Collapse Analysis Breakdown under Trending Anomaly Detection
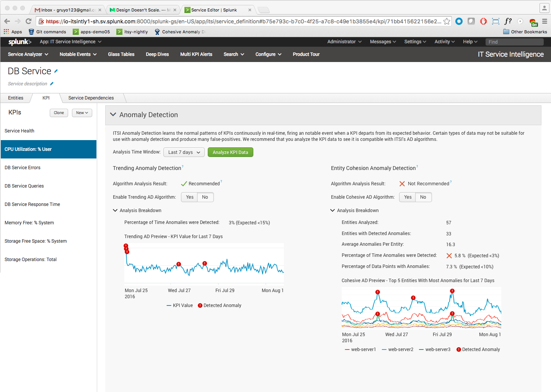Viewport: 551px width, 392px height. [115, 210]
